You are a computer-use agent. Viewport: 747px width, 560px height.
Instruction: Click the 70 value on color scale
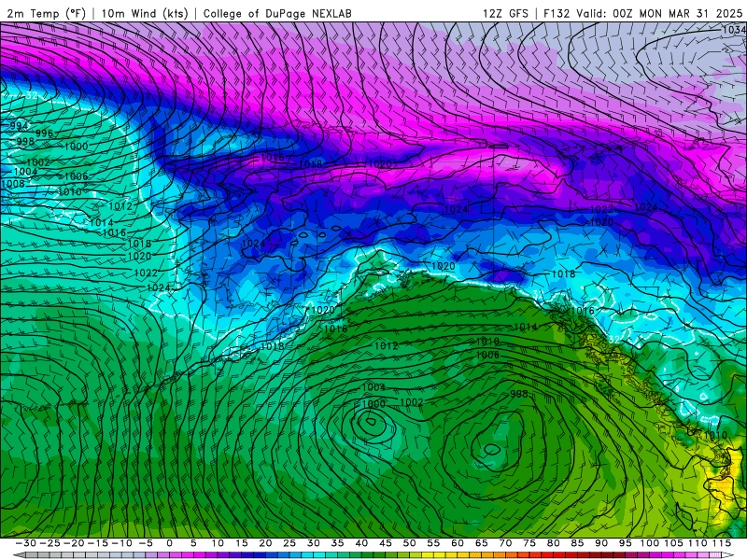[x=505, y=543]
